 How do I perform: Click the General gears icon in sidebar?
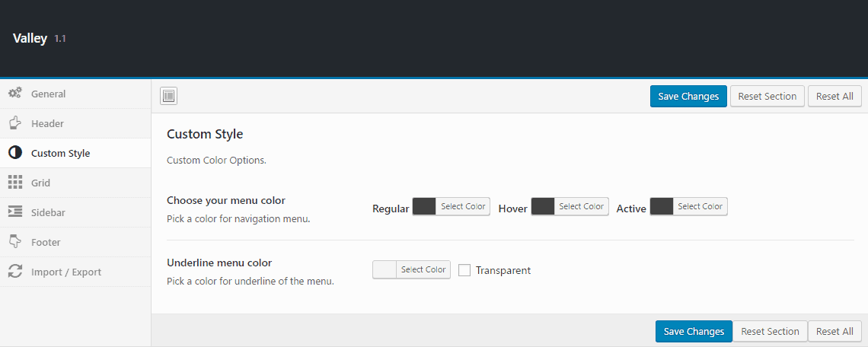(x=14, y=94)
